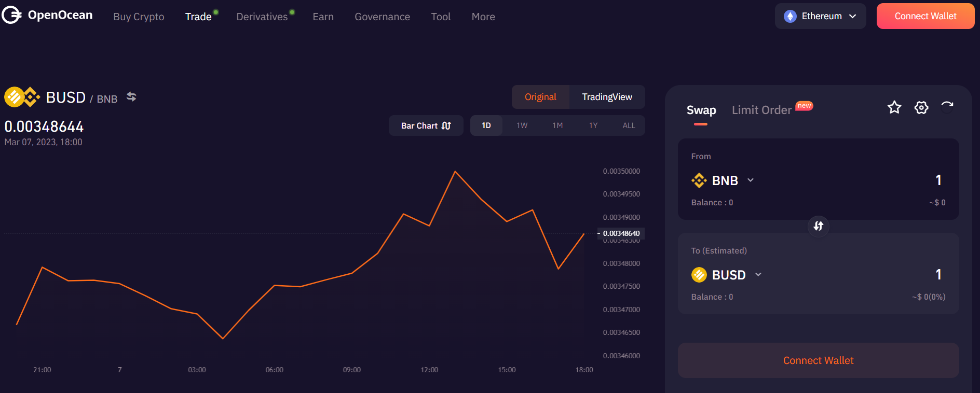Viewport: 980px width, 393px height.
Task: Click the 0.00348640 current price label
Action: tap(621, 233)
